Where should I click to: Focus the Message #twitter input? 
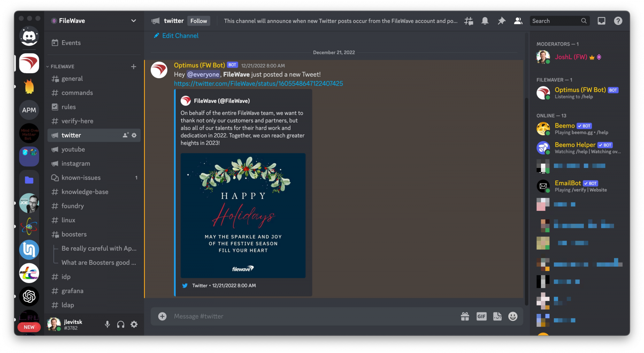(x=314, y=316)
